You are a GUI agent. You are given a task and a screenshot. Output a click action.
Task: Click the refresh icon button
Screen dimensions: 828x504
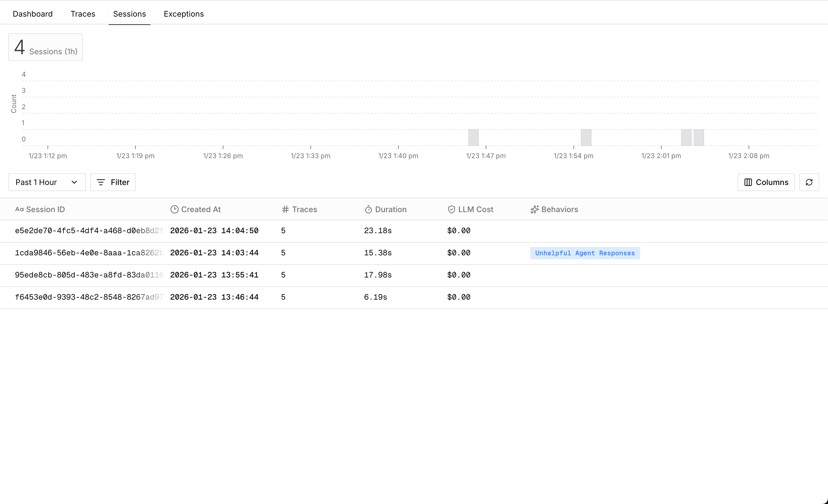(x=809, y=182)
